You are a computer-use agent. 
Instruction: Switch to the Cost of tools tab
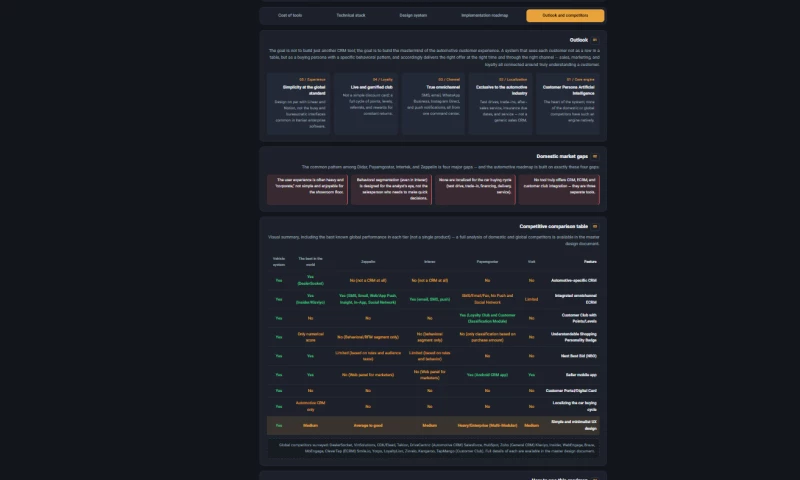click(x=290, y=15)
